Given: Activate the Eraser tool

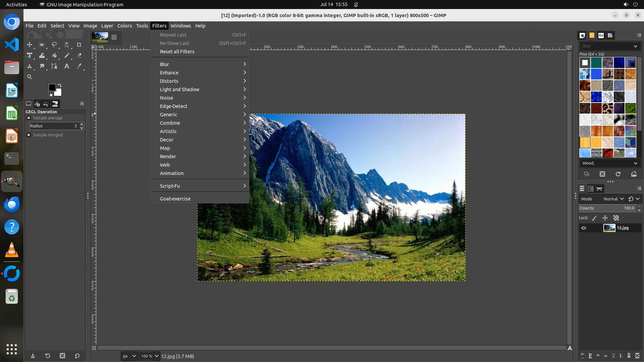Looking at the screenshot, I should click(x=79, y=56).
